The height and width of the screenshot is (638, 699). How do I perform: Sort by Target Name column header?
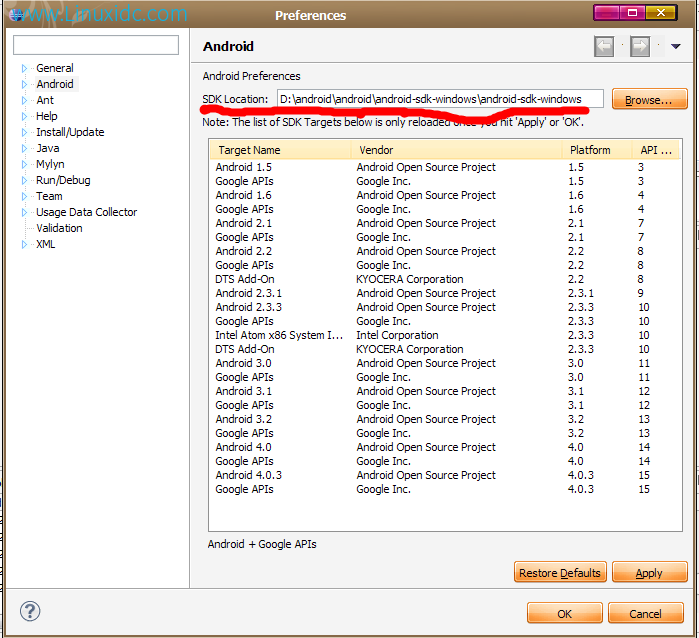tap(281, 150)
